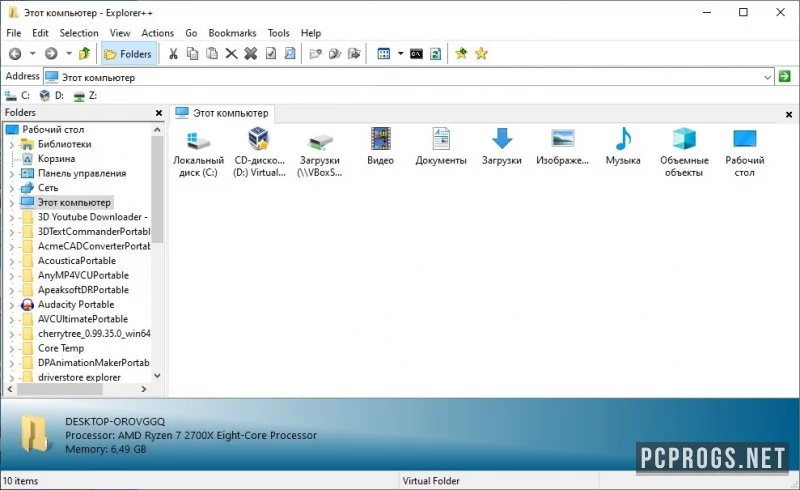Expand the Этот компьютер tree node

[12, 203]
